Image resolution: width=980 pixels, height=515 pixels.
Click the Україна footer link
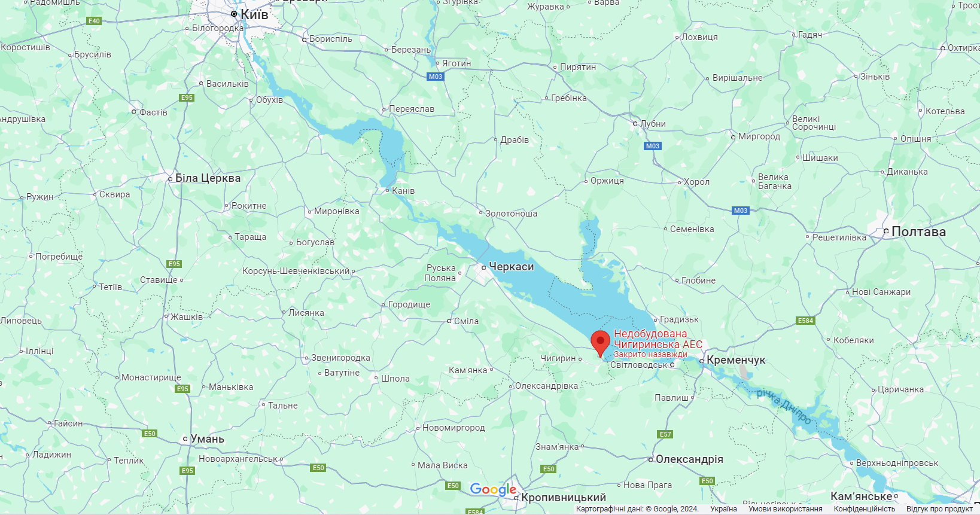point(723,509)
